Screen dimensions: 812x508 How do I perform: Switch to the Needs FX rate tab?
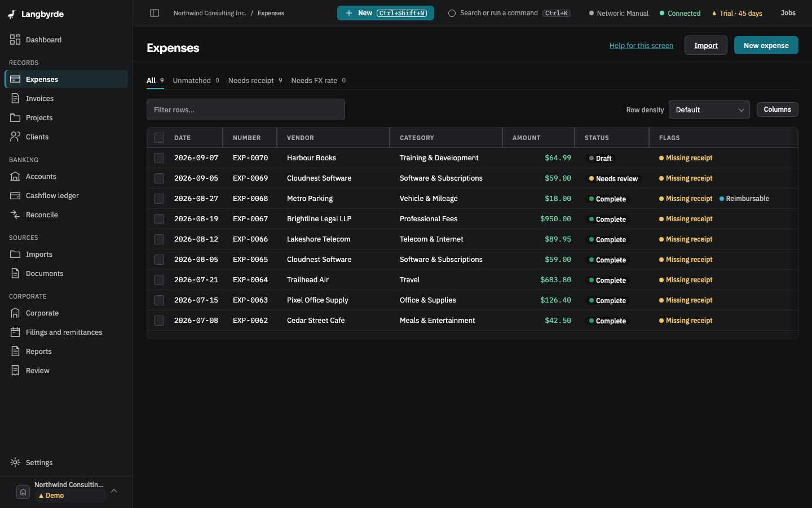click(x=318, y=81)
